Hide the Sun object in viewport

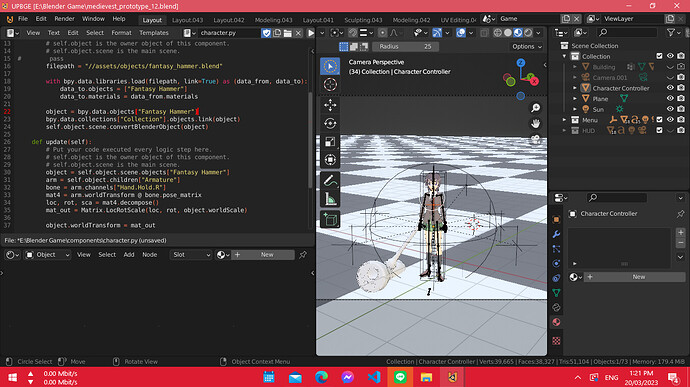click(670, 109)
